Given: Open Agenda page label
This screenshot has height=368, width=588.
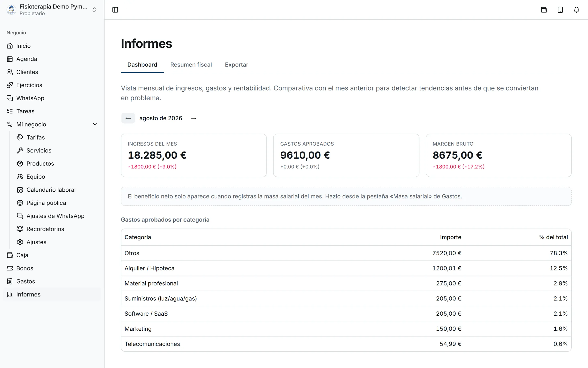Looking at the screenshot, I should tap(27, 59).
